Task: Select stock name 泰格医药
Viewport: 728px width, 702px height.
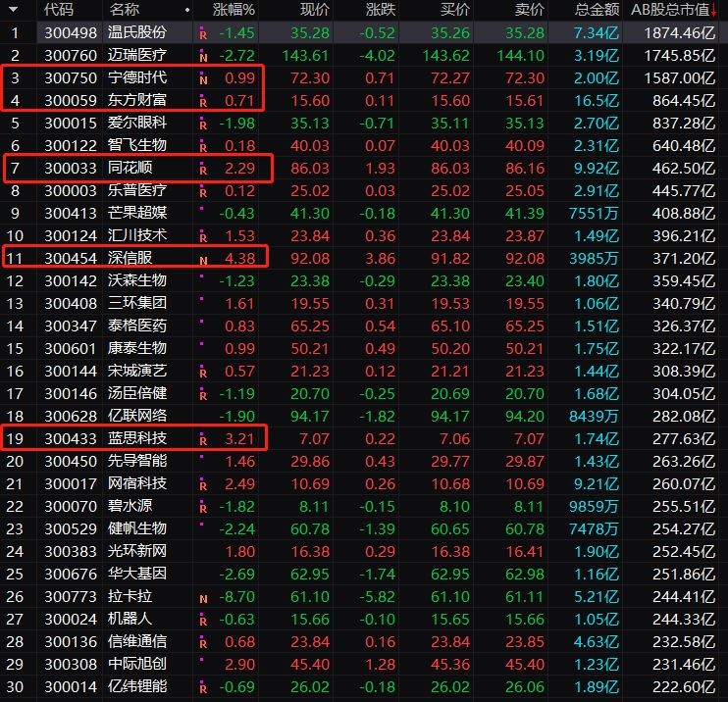Action: pos(137,326)
